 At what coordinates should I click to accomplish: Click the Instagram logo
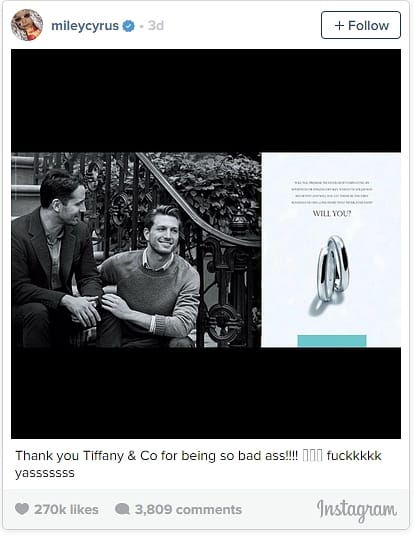[x=357, y=510]
